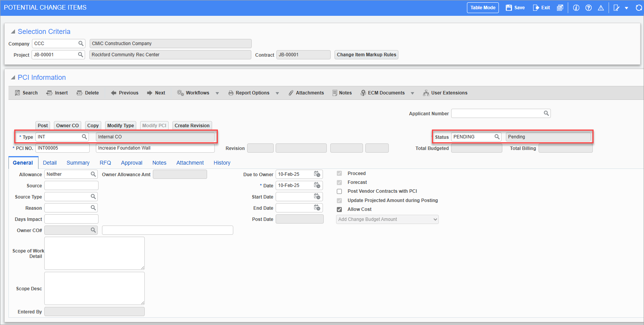Click into PCI NO. field
Image resolution: width=644 pixels, height=325 pixels.
click(62, 148)
